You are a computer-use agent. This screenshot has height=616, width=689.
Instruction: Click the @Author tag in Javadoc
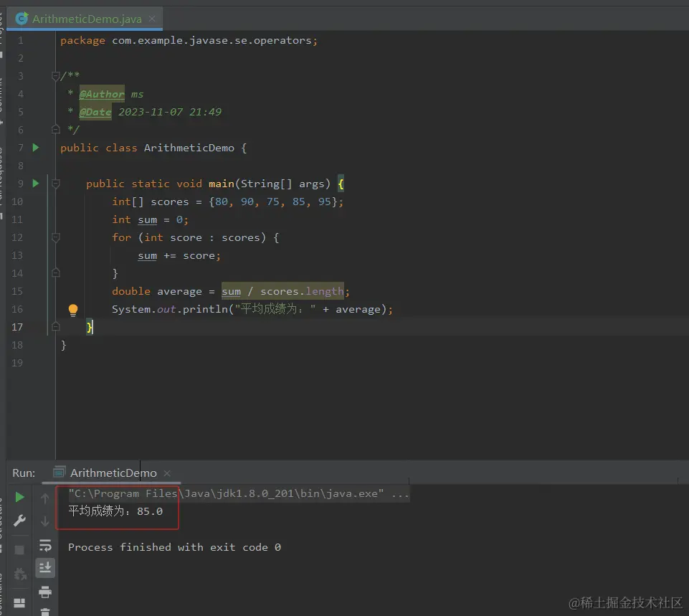pyautogui.click(x=102, y=94)
